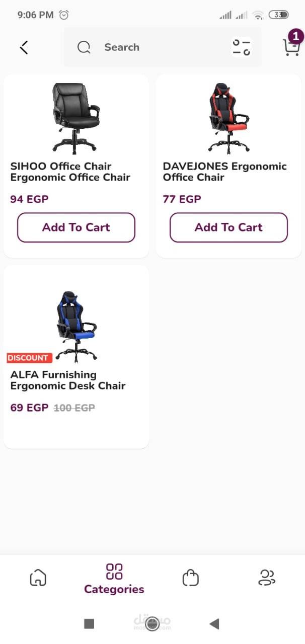Select the Categories tab
The height and width of the screenshot is (644, 305).
[x=114, y=579]
